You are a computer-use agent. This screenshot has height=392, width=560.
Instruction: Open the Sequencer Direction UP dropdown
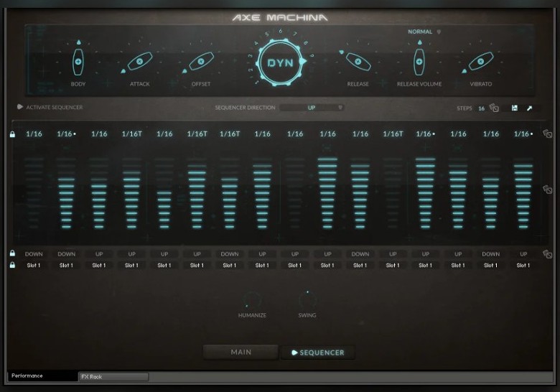click(x=312, y=108)
